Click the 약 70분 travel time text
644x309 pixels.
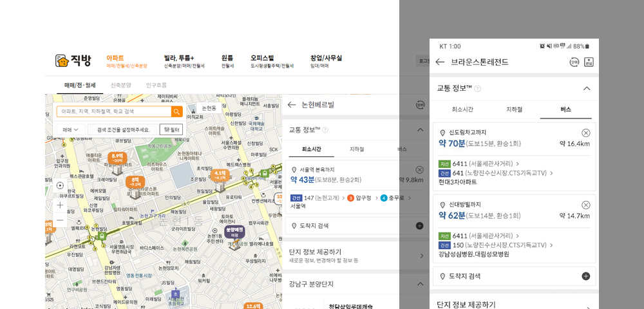[452, 144]
